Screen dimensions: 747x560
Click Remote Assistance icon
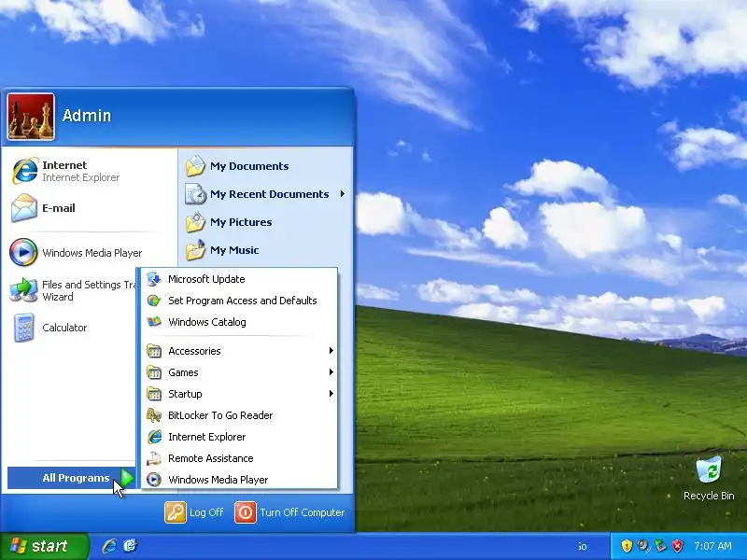click(x=154, y=458)
